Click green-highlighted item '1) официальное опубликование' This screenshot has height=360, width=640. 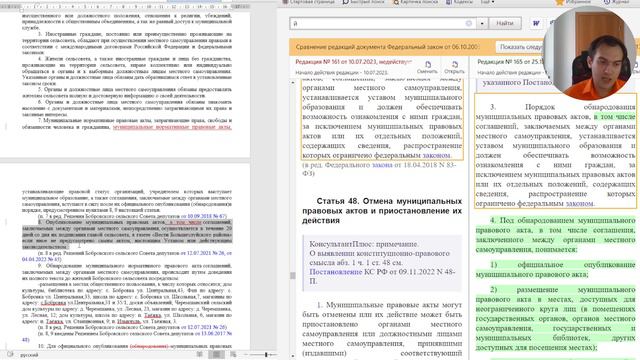(x=556, y=269)
